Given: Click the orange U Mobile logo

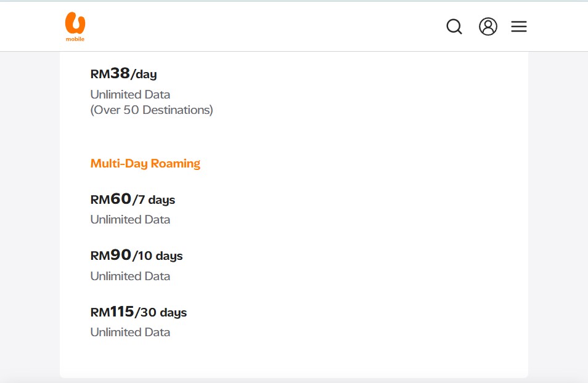Looking at the screenshot, I should coord(75,23).
